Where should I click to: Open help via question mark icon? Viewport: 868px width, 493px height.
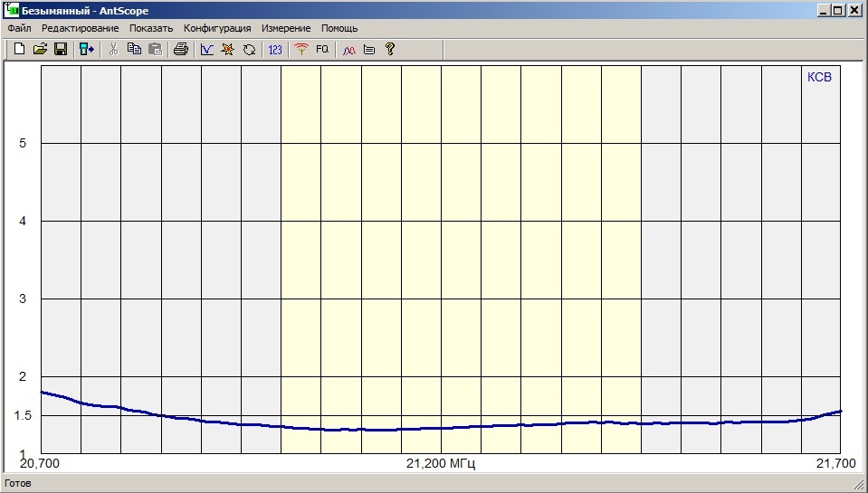click(x=390, y=49)
